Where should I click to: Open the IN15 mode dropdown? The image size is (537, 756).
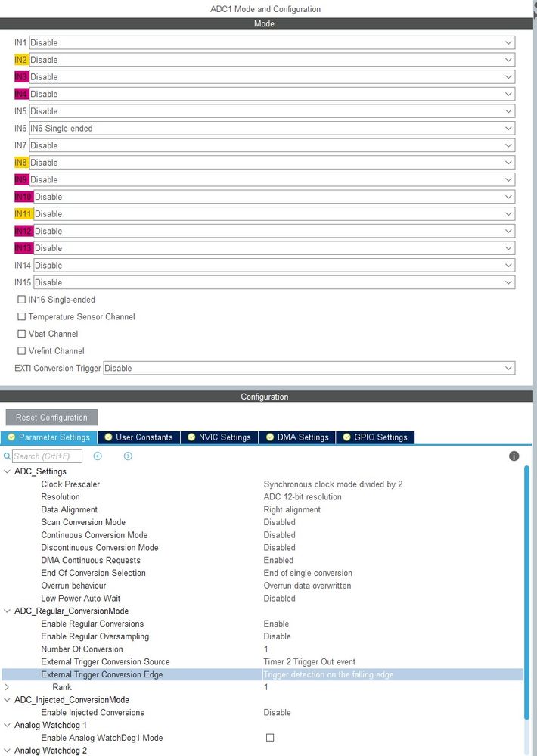click(275, 282)
